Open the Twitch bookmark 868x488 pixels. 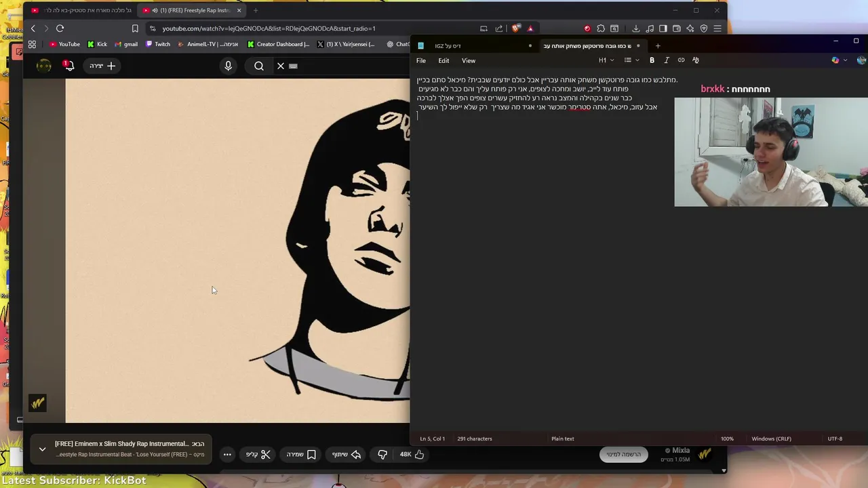point(157,44)
